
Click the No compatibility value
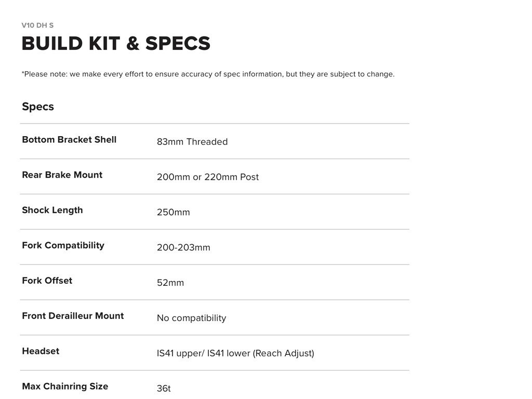tap(191, 318)
